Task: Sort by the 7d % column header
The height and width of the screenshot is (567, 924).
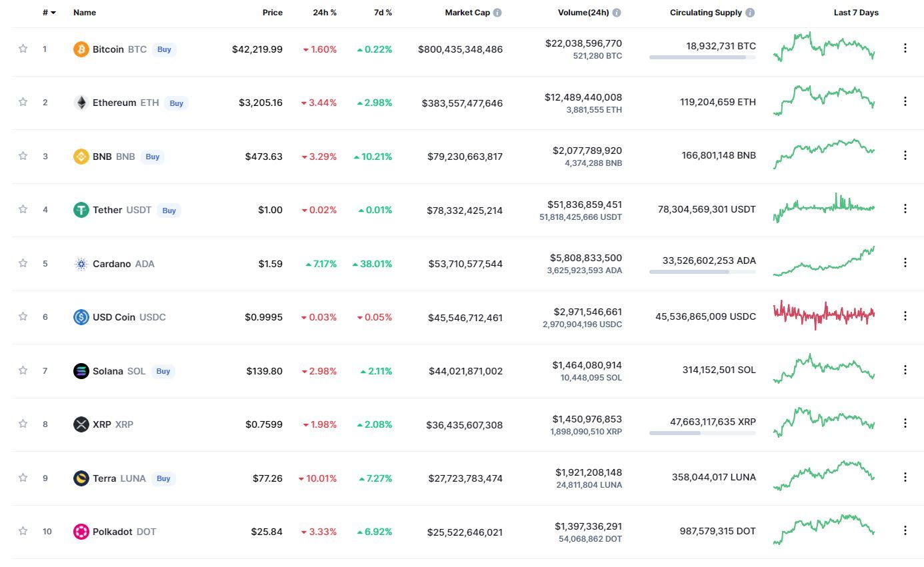Action: pyautogui.click(x=383, y=13)
